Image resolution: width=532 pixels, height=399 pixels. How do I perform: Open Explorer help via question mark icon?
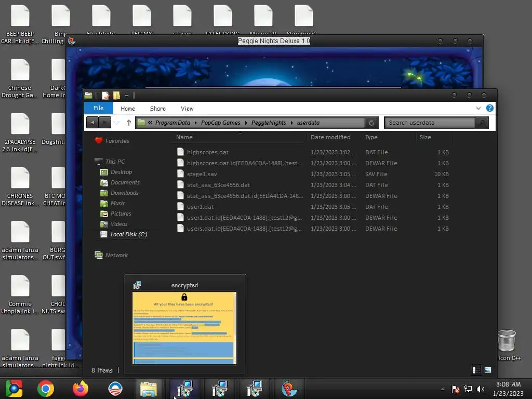(x=489, y=108)
